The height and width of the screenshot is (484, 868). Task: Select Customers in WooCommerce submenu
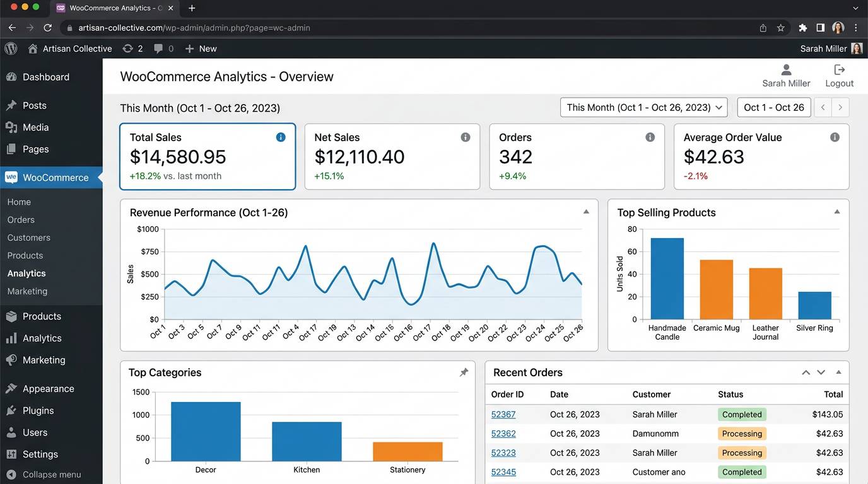(29, 238)
